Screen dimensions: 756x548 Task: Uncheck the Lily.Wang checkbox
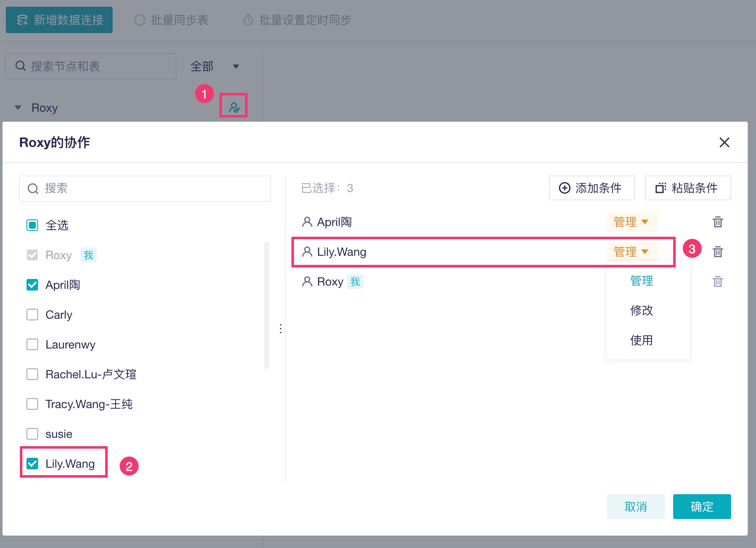pos(32,464)
